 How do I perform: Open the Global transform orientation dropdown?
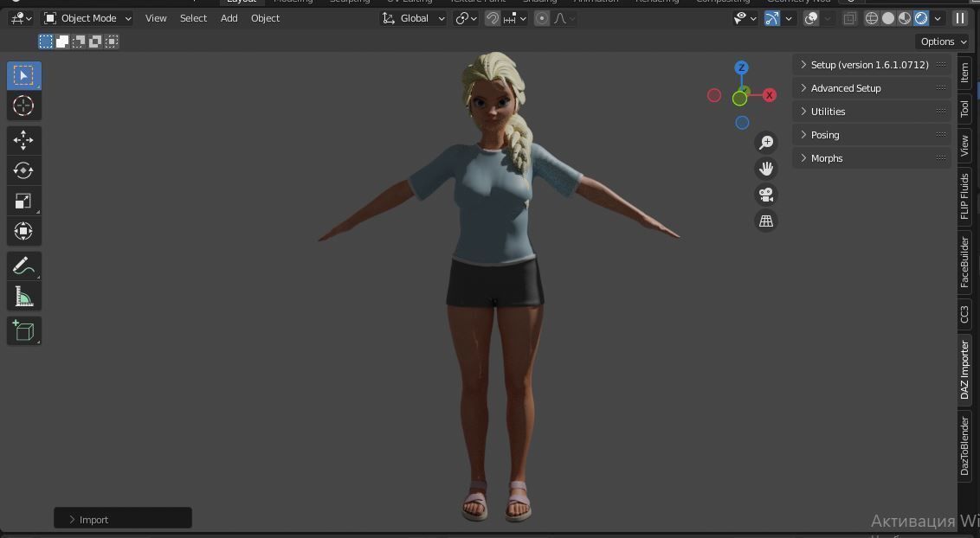413,19
